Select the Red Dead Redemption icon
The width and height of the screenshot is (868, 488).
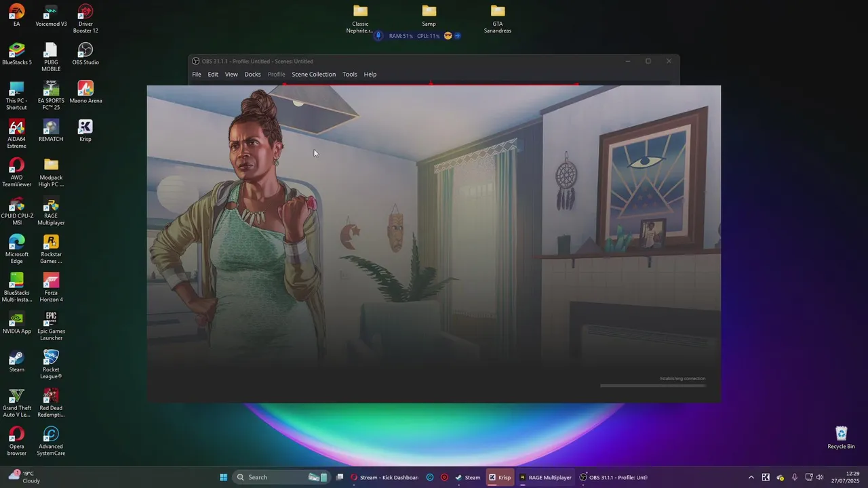pos(51,403)
